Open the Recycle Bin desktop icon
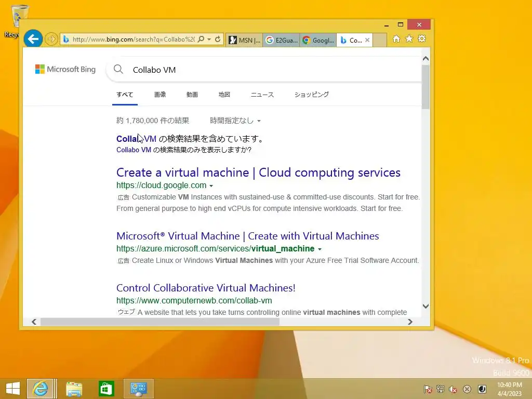Screen dimensions: 532x399 (15, 21)
